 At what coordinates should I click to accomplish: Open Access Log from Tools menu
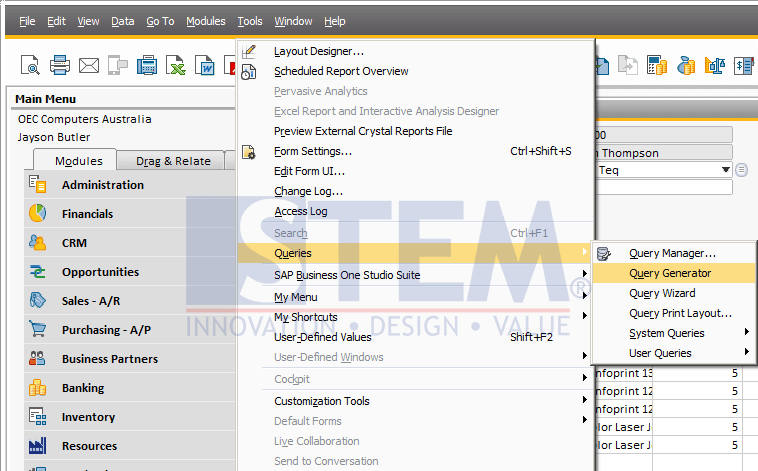click(416, 211)
